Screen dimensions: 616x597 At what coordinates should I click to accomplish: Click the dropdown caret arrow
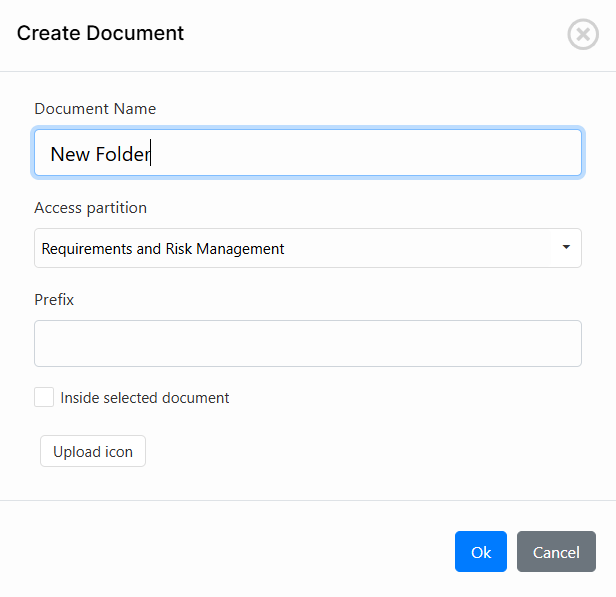(x=566, y=247)
